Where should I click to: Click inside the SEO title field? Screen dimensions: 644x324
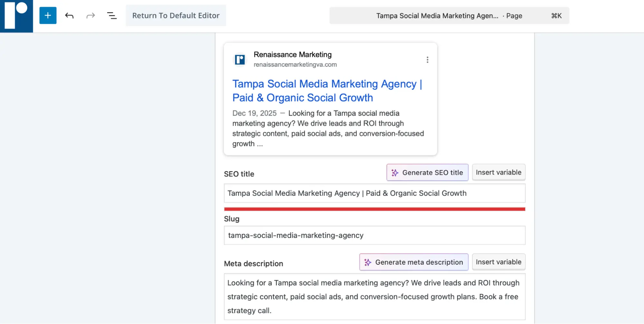click(374, 193)
